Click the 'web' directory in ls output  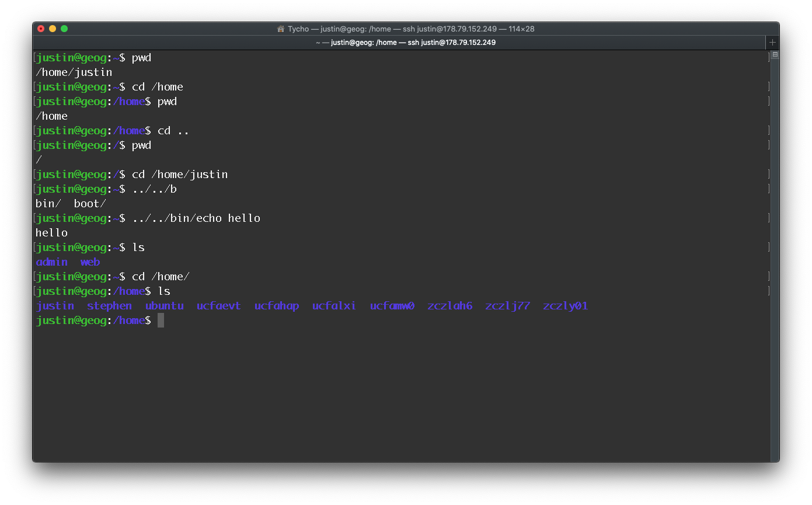pos(90,262)
